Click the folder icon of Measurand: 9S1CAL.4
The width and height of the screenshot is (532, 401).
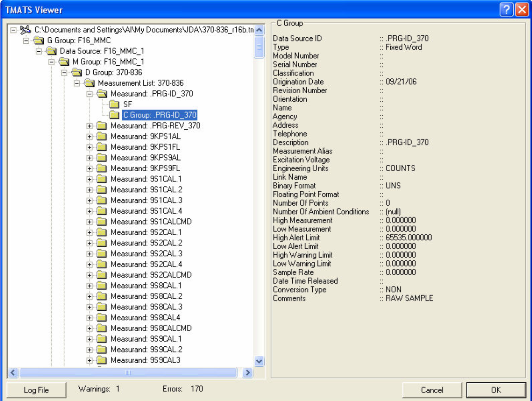102,211
